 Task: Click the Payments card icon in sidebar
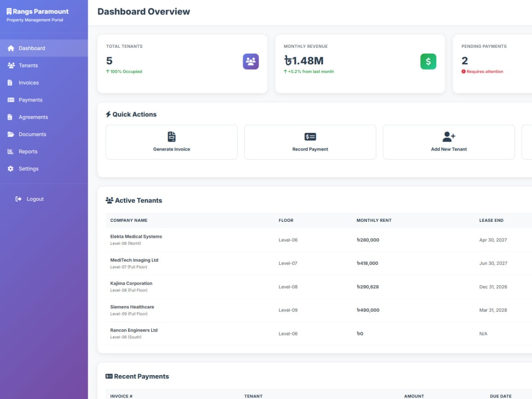click(11, 100)
